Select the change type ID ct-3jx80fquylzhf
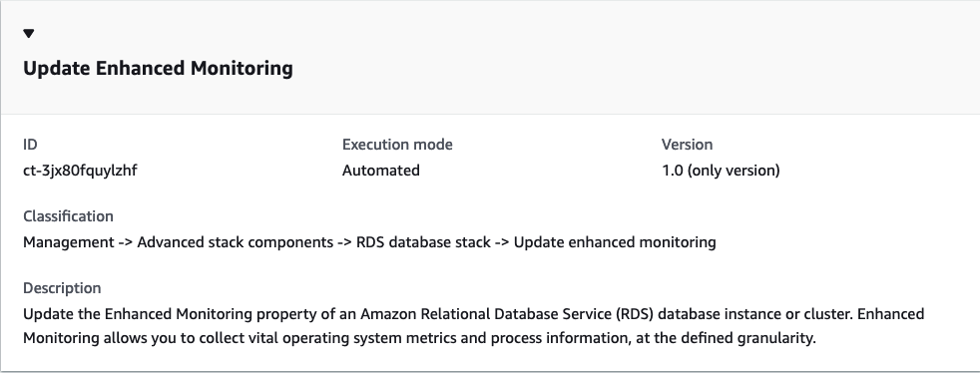Image resolution: width=980 pixels, height=373 pixels. click(x=80, y=171)
